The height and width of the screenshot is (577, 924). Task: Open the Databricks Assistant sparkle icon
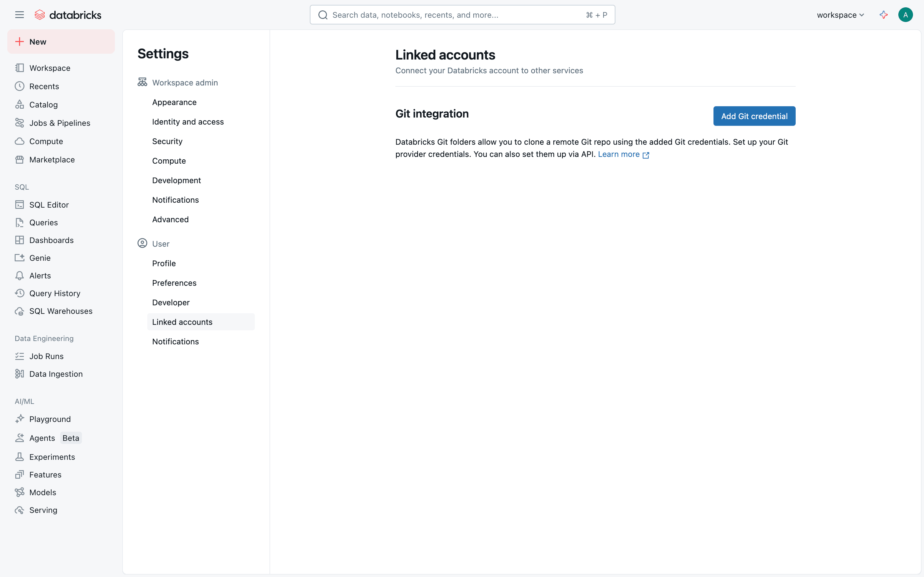point(883,15)
